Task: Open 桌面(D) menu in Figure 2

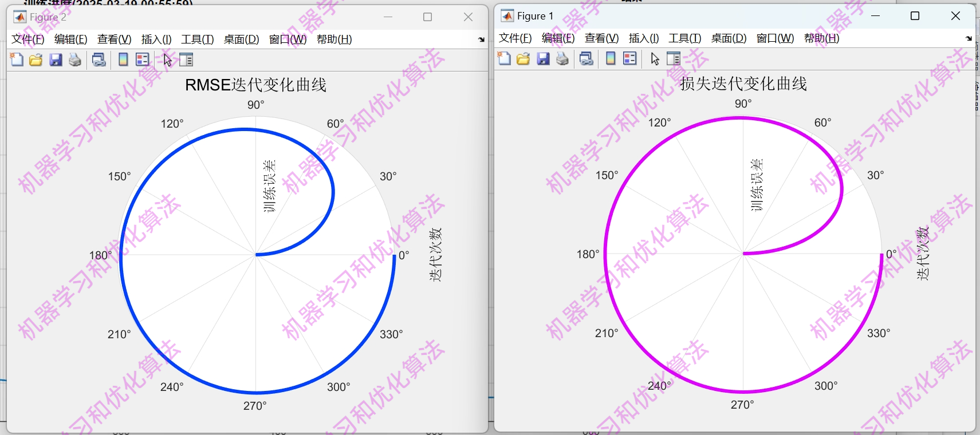Action: [242, 39]
